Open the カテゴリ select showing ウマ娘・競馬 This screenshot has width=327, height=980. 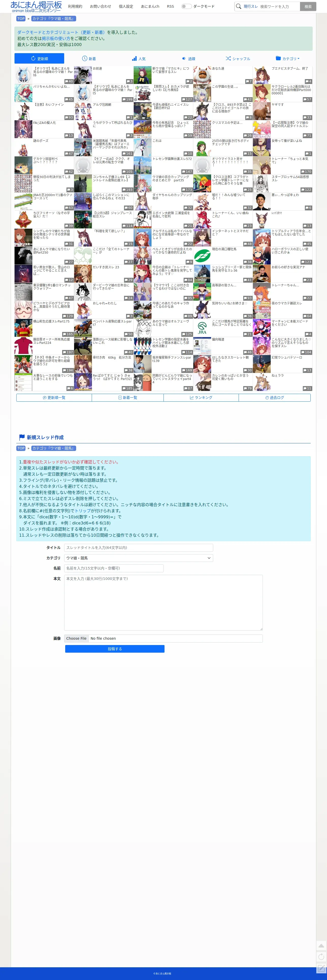click(138, 558)
